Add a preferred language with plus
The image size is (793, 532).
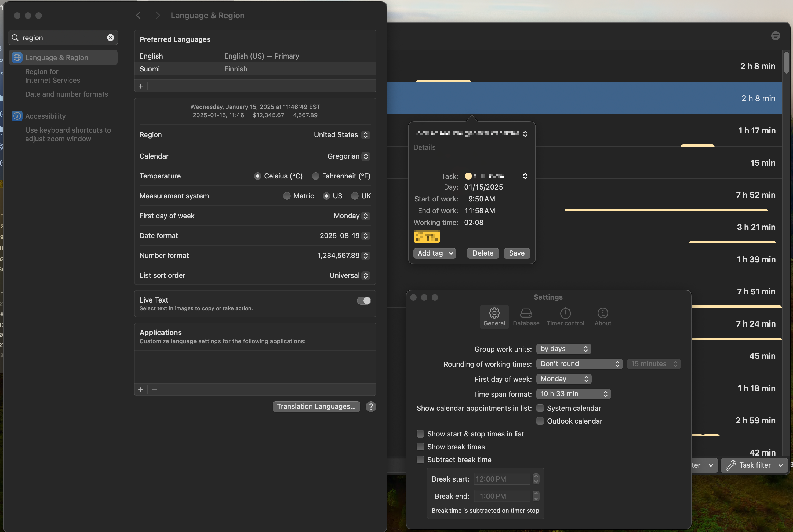141,86
